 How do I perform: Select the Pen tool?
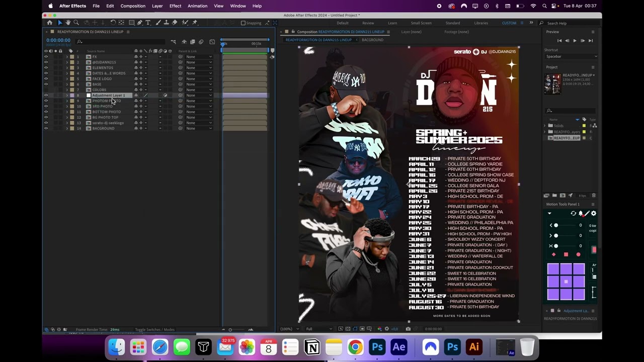pyautogui.click(x=140, y=23)
